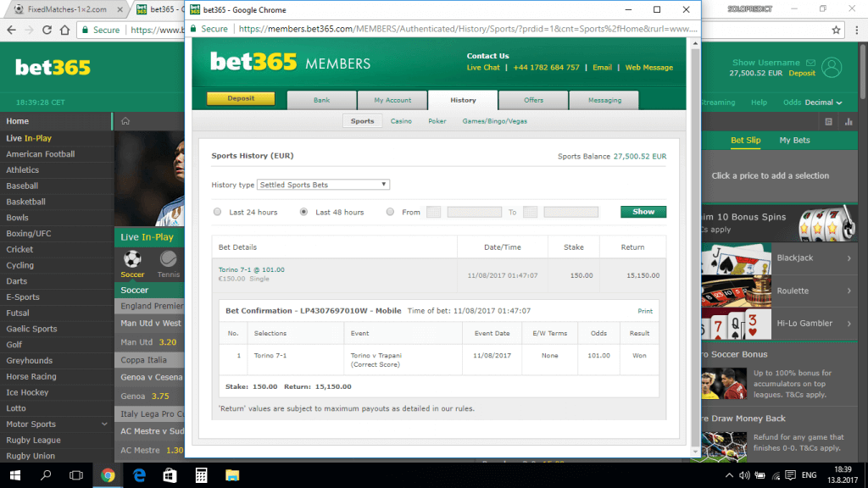868x488 pixels.
Task: Click the statistics bar chart icon
Action: point(849,122)
